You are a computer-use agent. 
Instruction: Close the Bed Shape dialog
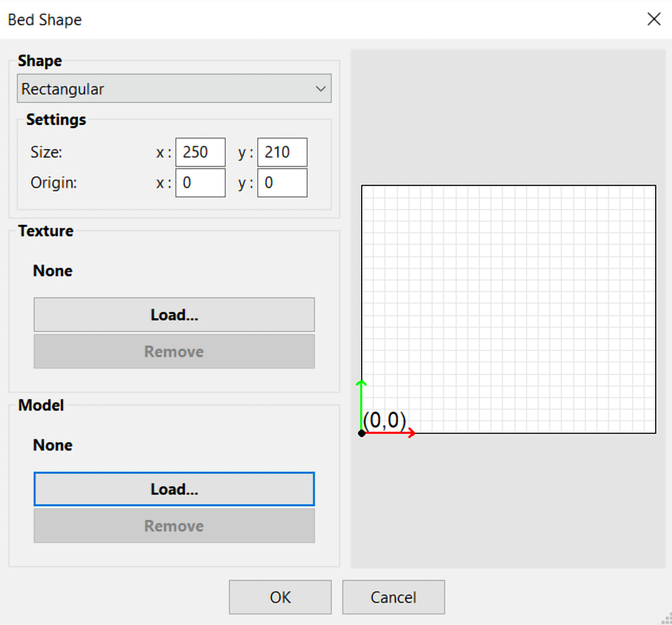(x=654, y=19)
